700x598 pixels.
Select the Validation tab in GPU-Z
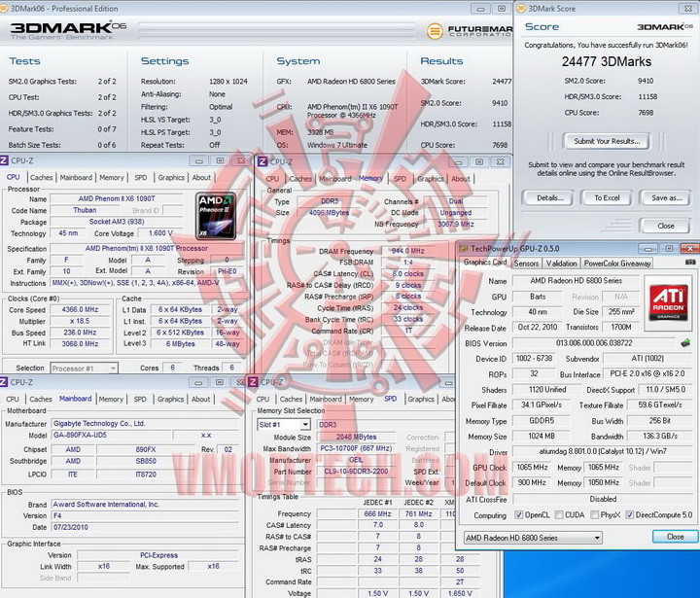pos(562,264)
